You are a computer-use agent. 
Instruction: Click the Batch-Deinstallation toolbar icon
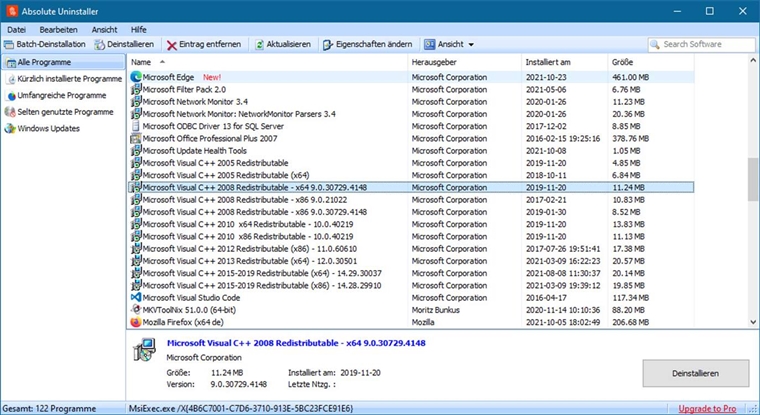click(x=9, y=45)
